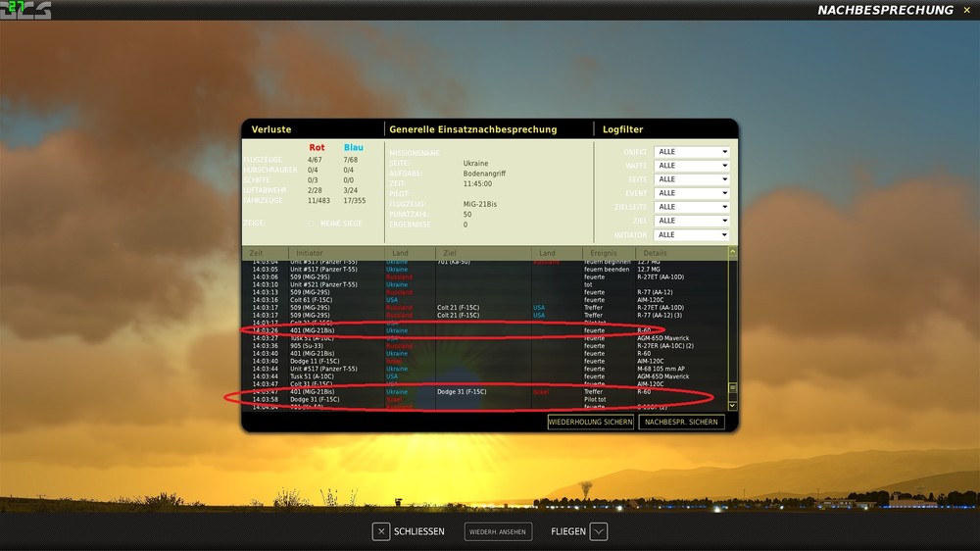Select the Dodge 11 (F-15C) log row
Viewport: 980px width, 551px height.
[484, 362]
